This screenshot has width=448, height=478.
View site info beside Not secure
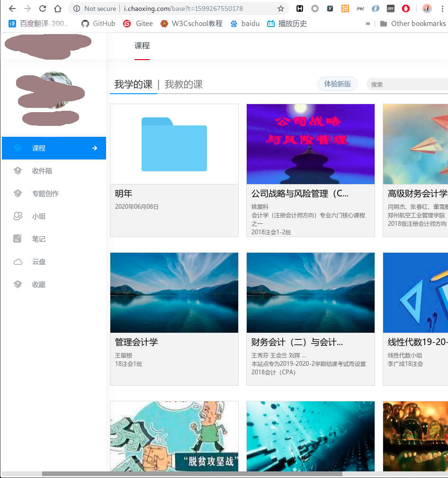(77, 9)
